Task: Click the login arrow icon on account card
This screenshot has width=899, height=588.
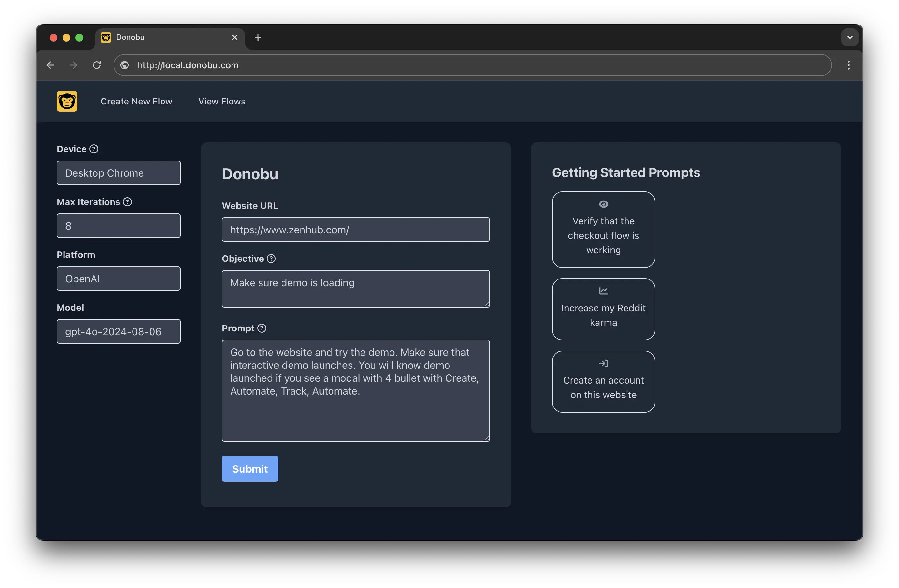Action: (603, 363)
